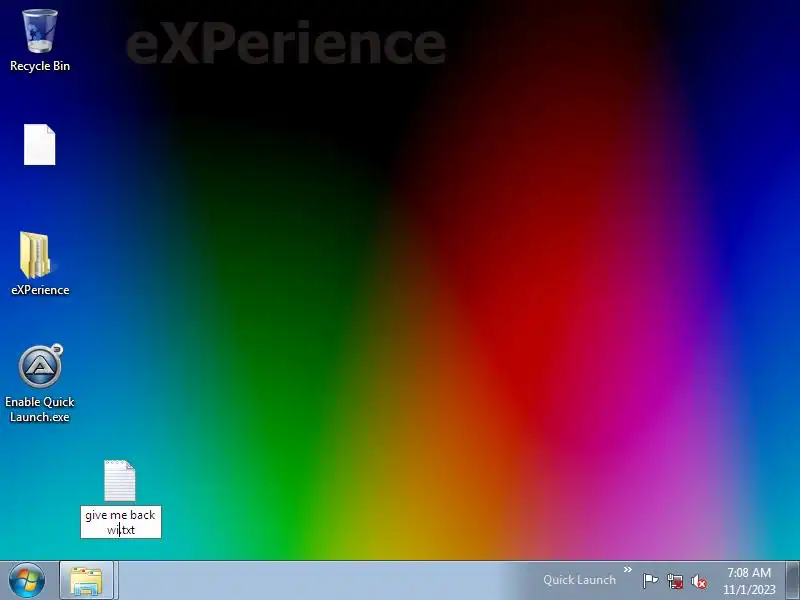
Task: Expand the Quick Launch chevron arrows
Action: [628, 569]
